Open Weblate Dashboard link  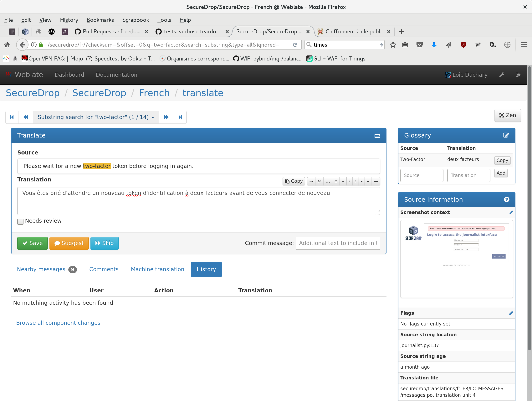[x=69, y=75]
